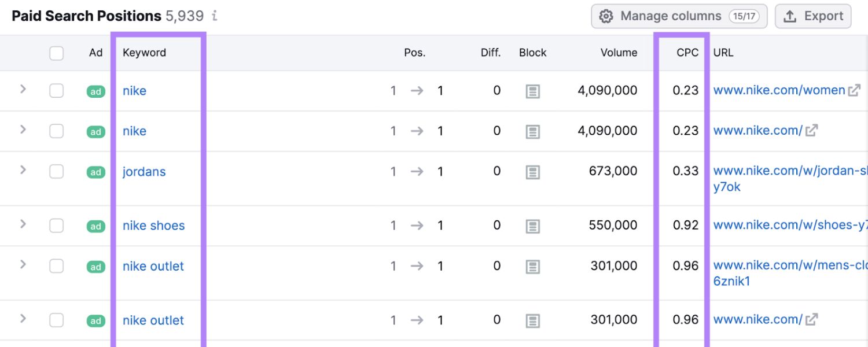The image size is (868, 347).
Task: Tick the nike shoes row checkbox
Action: [x=56, y=226]
